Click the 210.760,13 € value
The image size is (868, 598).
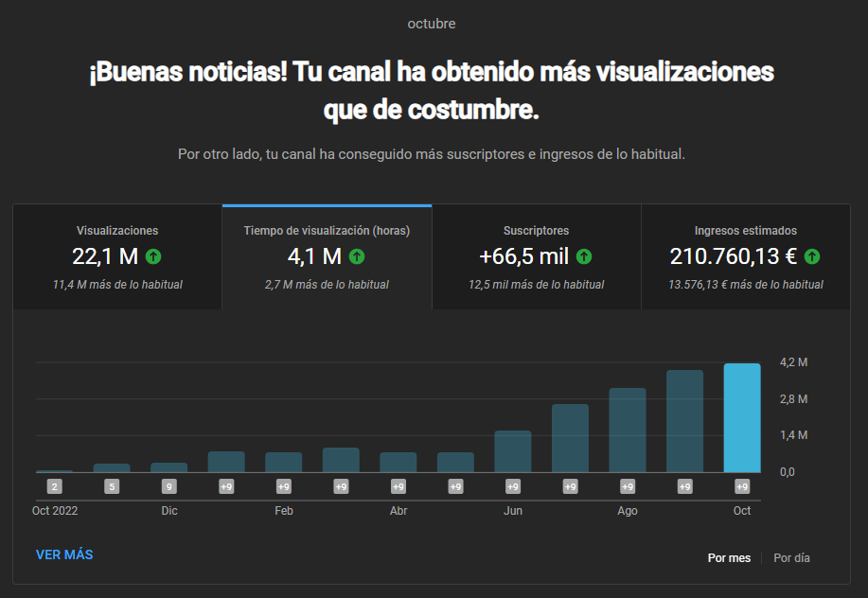(734, 256)
